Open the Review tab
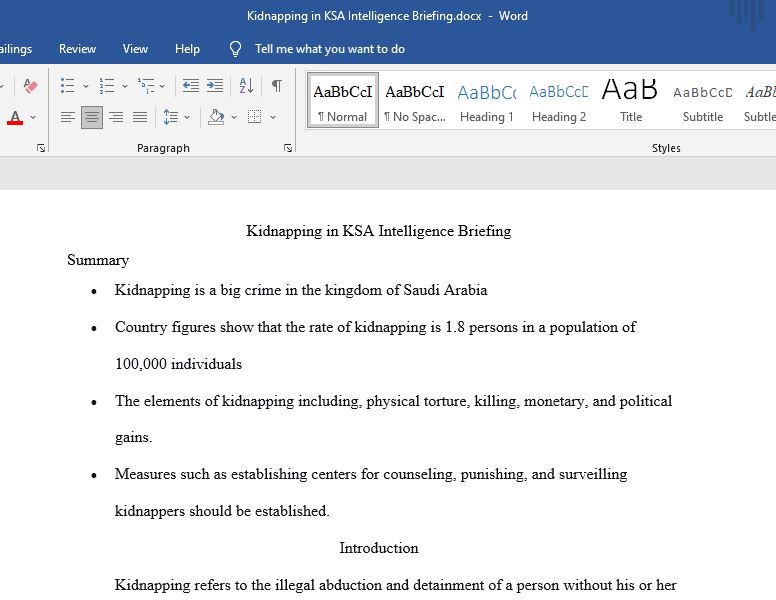Image resolution: width=776 pixels, height=600 pixels. click(77, 49)
